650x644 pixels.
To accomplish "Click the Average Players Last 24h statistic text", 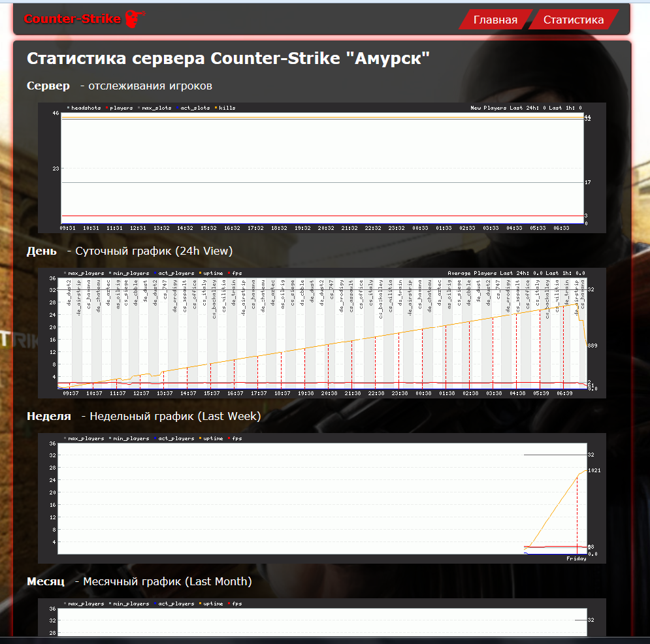I will coord(516,273).
